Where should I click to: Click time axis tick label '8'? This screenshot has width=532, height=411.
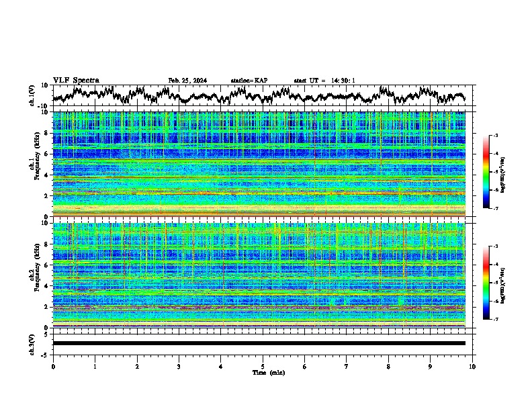[388, 367]
